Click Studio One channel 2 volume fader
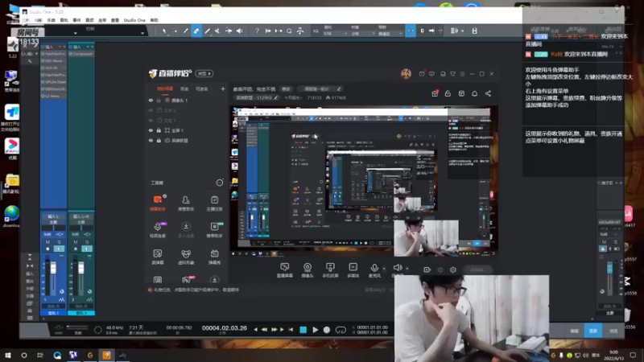644x362 pixels. point(81,269)
